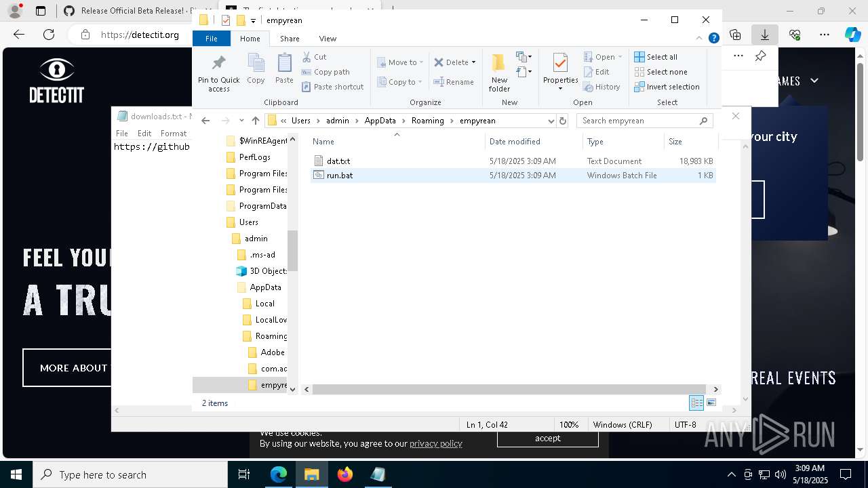The image size is (868, 488).
Task: Click admin in address breadcrumb
Action: tap(337, 121)
